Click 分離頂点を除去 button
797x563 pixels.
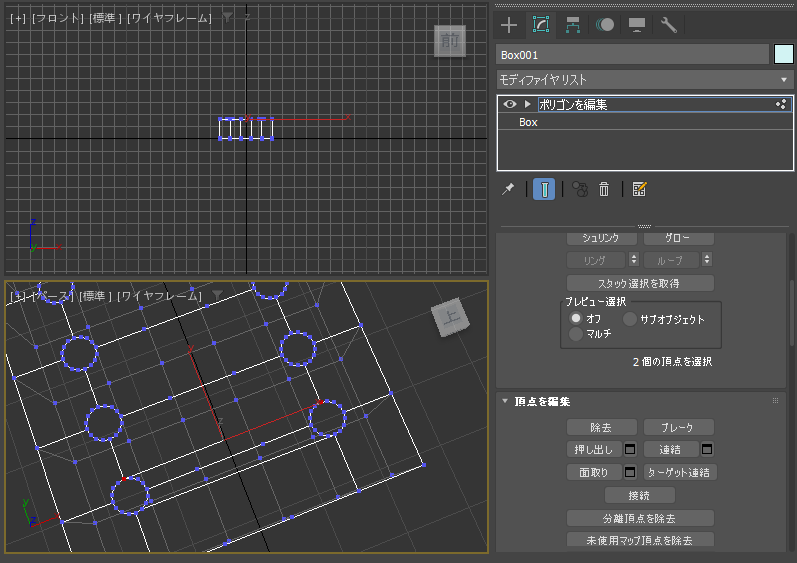[640, 518]
